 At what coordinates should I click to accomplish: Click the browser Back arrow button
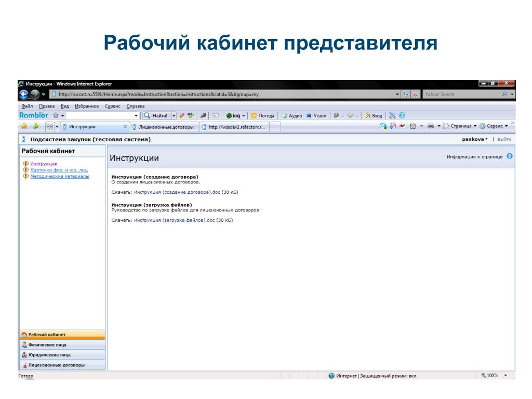[24, 95]
